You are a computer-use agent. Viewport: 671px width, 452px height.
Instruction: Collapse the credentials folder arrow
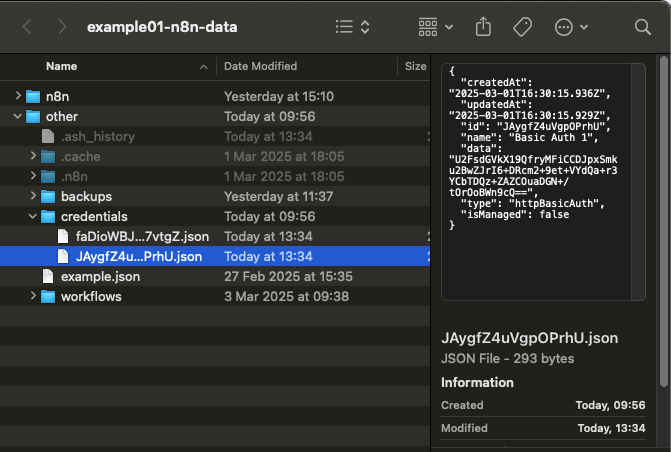click(x=33, y=216)
